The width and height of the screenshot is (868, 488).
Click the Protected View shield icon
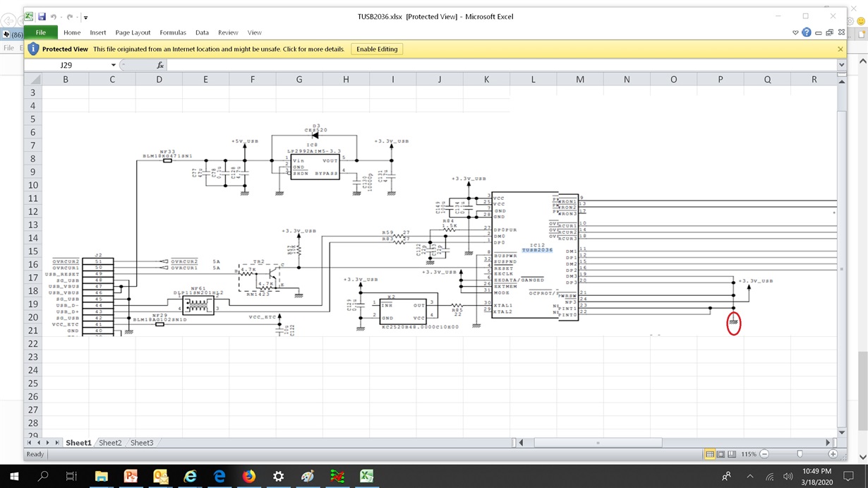(x=32, y=49)
